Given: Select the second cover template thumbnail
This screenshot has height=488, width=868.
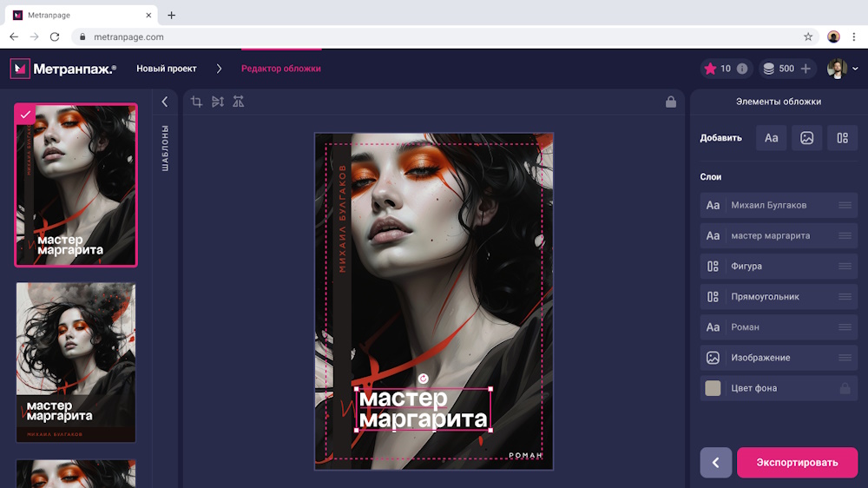Looking at the screenshot, I should [76, 362].
